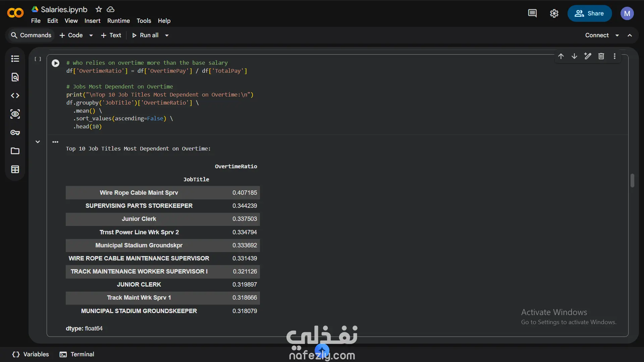This screenshot has height=362, width=644.
Task: Open the data table sidebar icon
Action: click(x=15, y=169)
